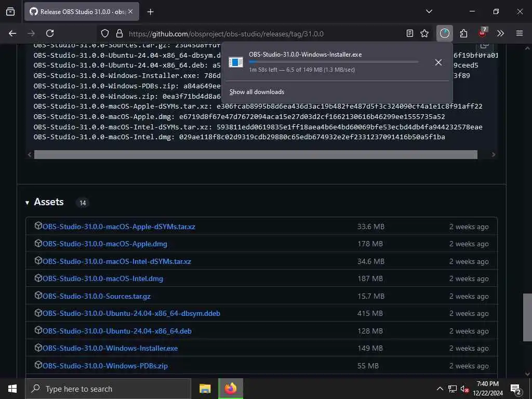
Task: Click the Type here to search box
Action: (x=108, y=389)
